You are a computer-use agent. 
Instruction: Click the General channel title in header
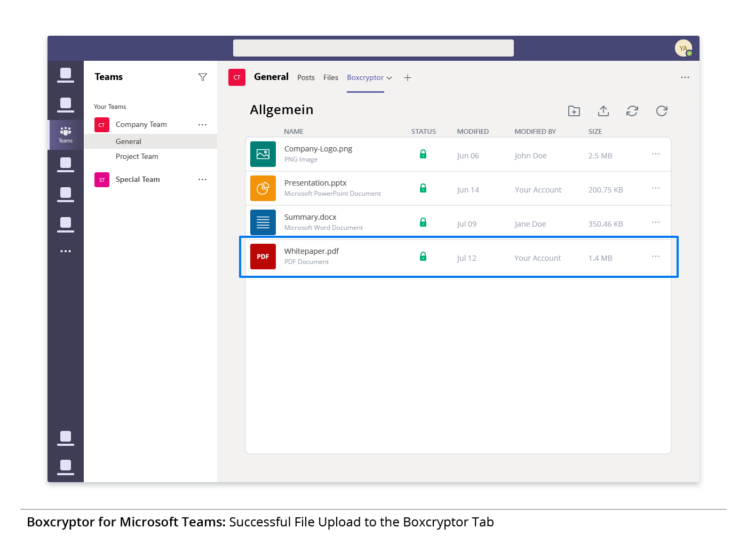point(271,77)
